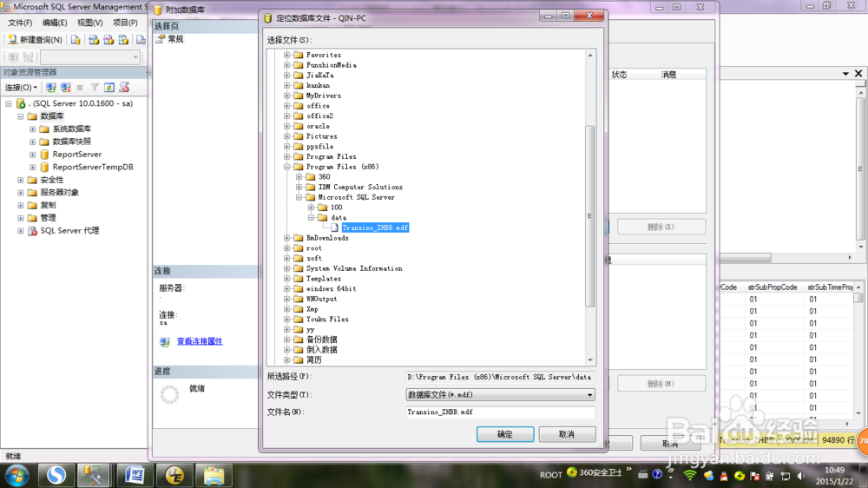Collapse the 数据库 folder node
Image resolution: width=868 pixels, height=488 pixels.
point(21,116)
